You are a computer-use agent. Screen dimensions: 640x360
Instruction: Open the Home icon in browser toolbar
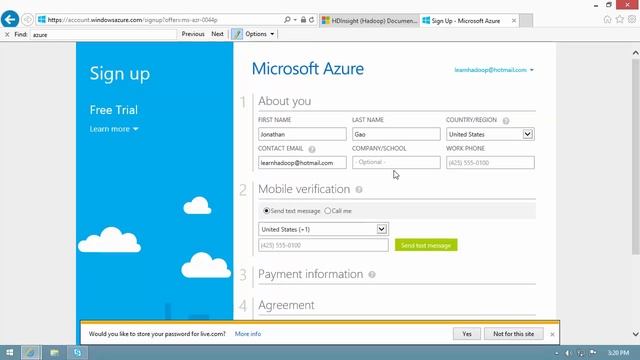pos(607,19)
